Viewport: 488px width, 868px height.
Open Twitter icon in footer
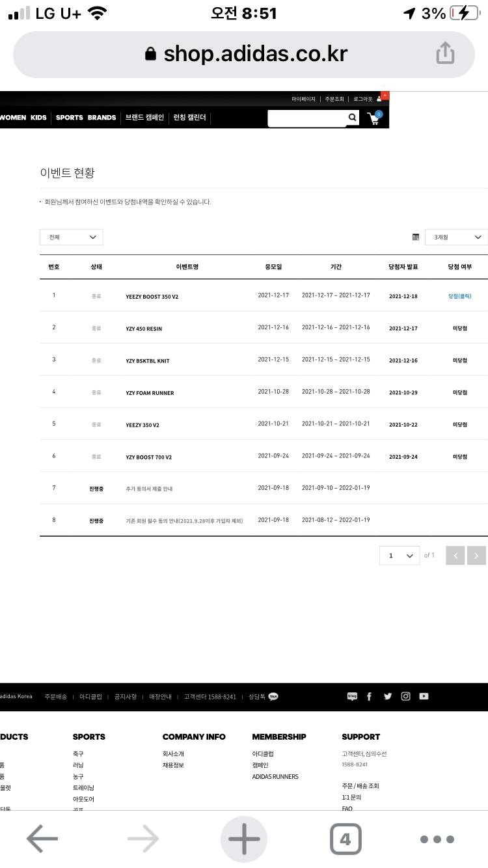pos(388,696)
